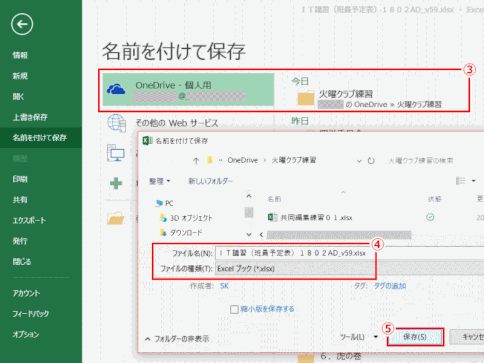Click the globe web services icon

(x=116, y=123)
